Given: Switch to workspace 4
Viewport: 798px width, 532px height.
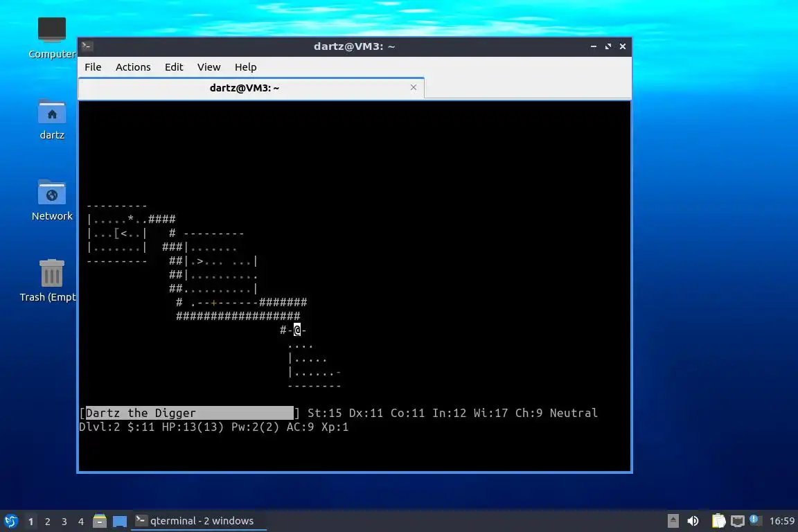Looking at the screenshot, I should [x=81, y=522].
